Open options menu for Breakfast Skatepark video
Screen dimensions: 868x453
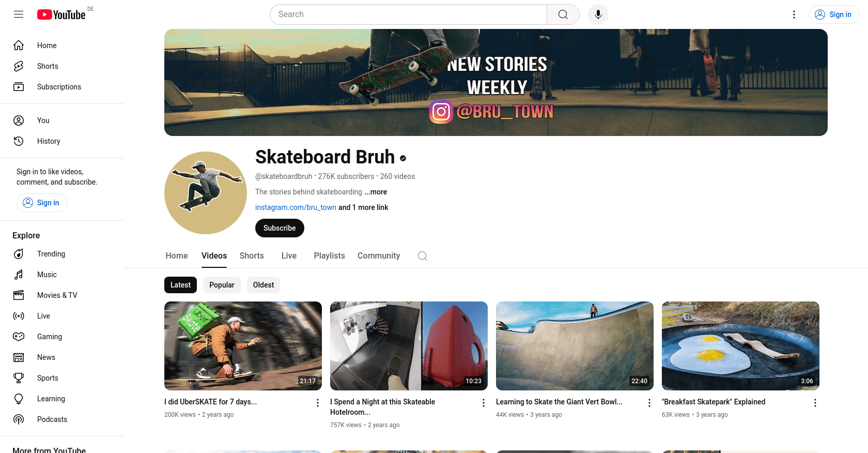[x=815, y=403]
